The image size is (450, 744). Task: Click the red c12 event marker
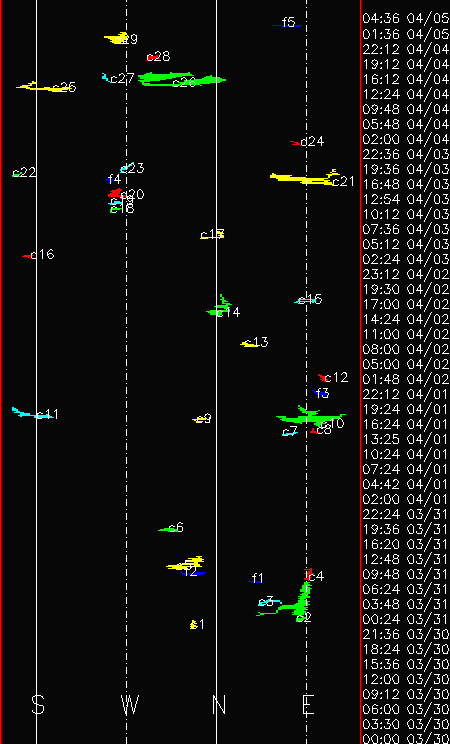325,378
